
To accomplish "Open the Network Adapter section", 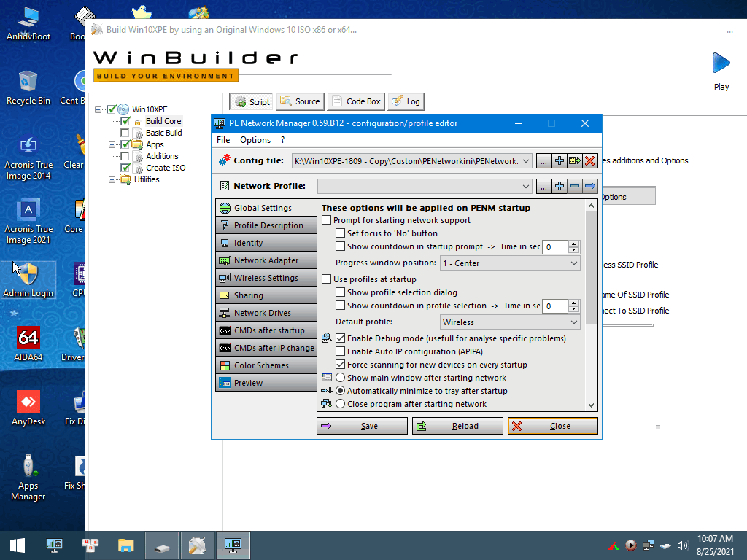I will click(266, 260).
